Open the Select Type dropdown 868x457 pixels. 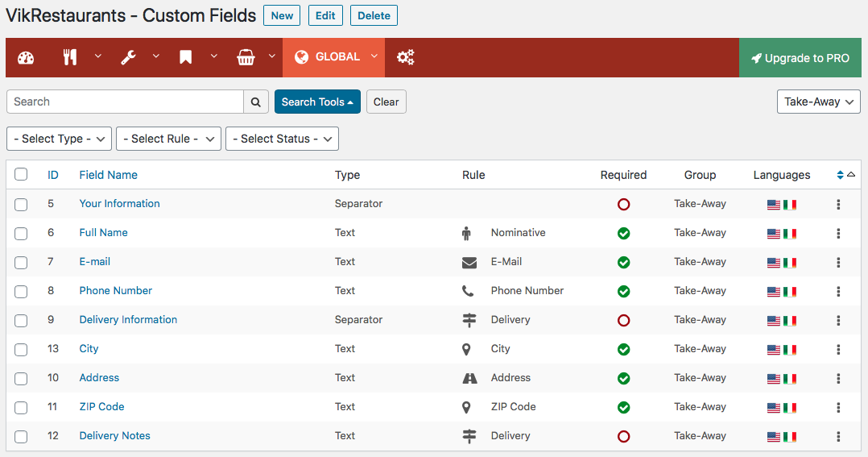point(60,139)
